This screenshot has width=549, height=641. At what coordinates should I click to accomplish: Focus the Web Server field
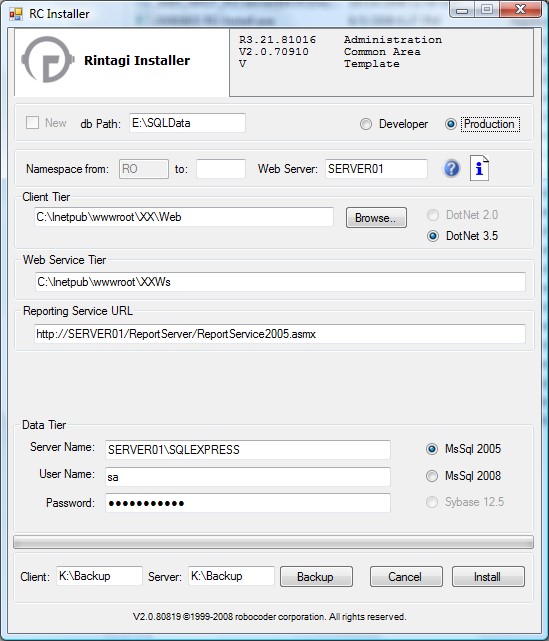click(376, 169)
